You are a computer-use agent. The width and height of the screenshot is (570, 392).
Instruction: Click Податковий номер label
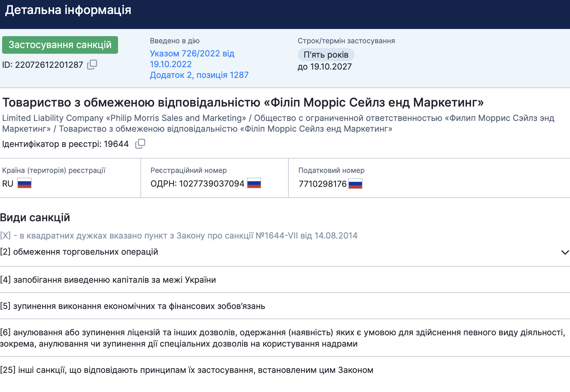[331, 170]
